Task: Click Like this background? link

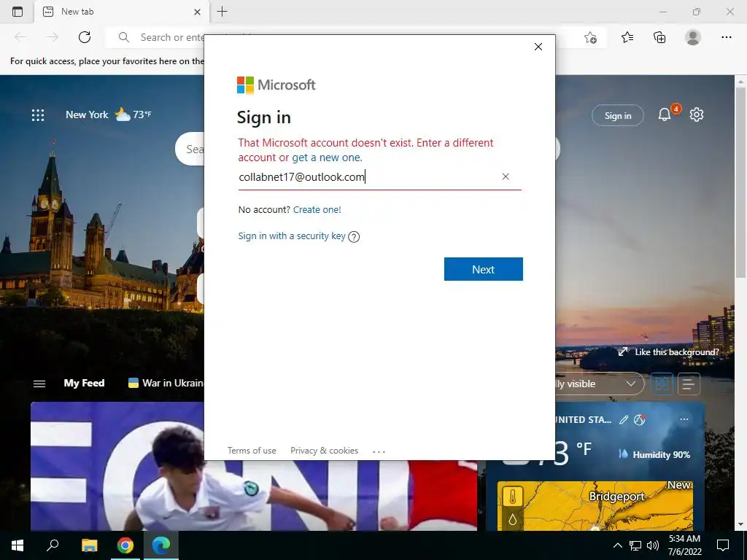Action: (x=668, y=352)
